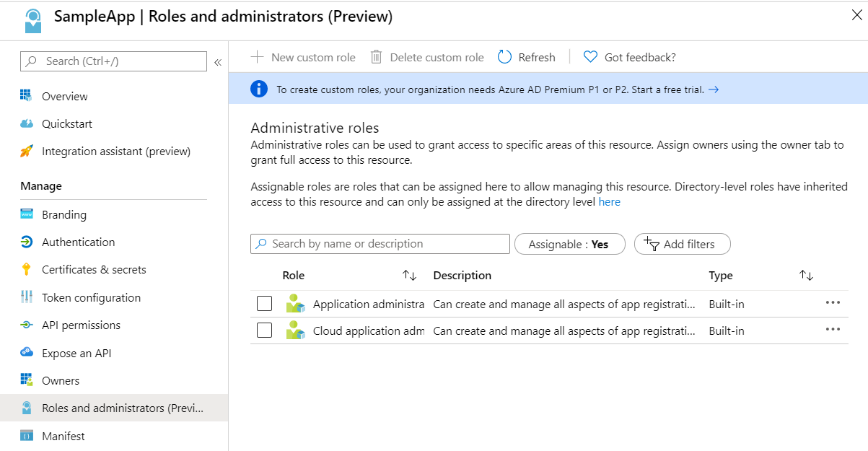Click the Got feedback heart icon

[590, 57]
